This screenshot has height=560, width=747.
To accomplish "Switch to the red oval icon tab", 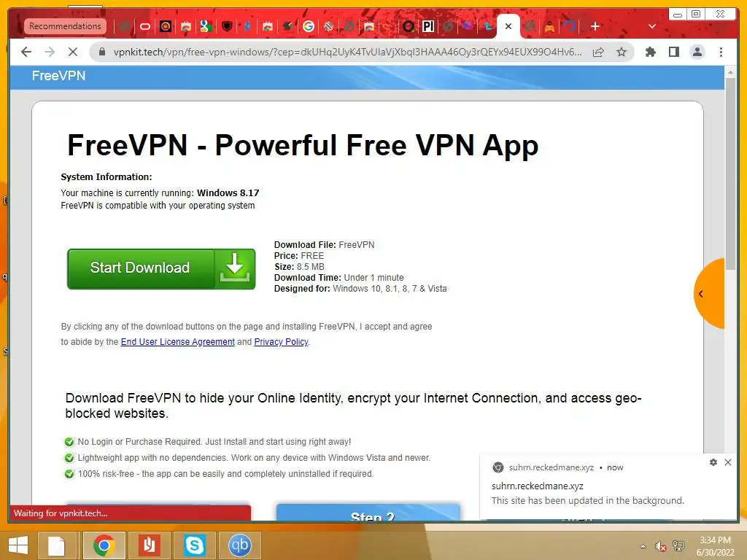I will click(x=145, y=26).
